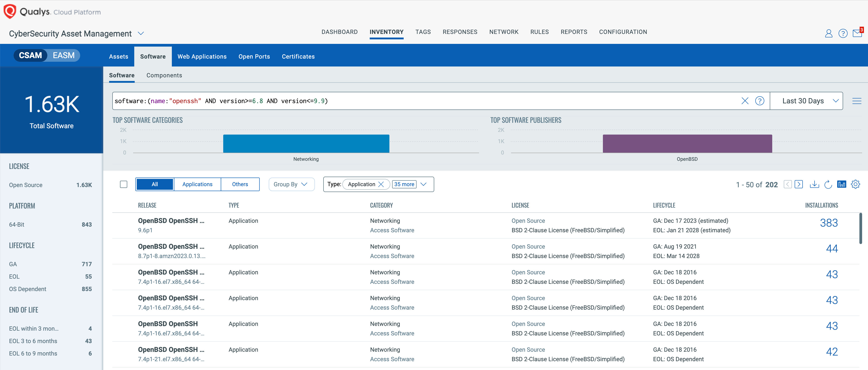The image size is (868, 370).
Task: Download the software list results
Action: (814, 184)
